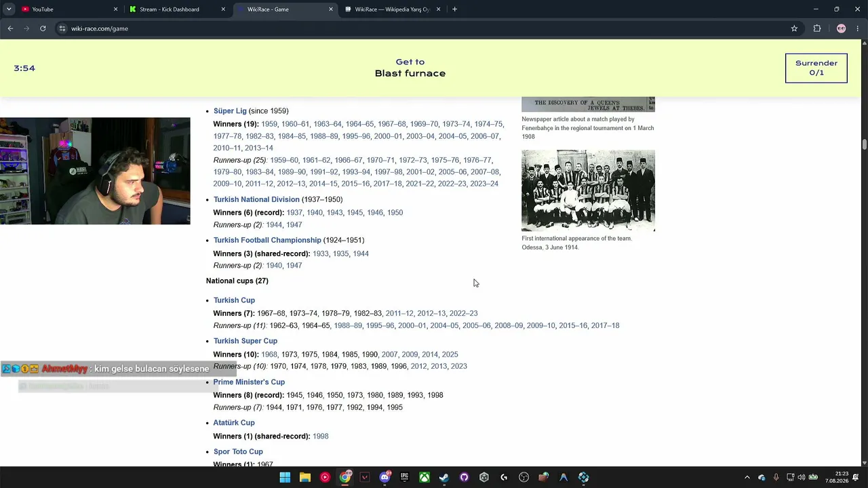Click the page vertical scrollbar thumb
The height and width of the screenshot is (488, 868).
click(x=864, y=144)
